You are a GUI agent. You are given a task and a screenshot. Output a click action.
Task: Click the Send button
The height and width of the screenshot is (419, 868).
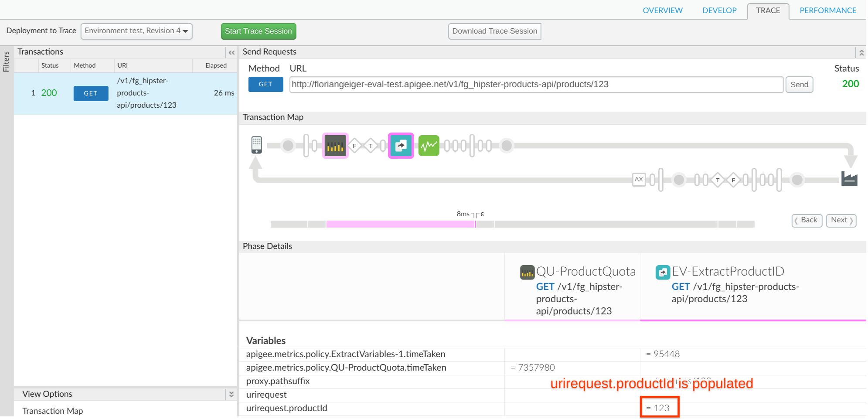click(799, 85)
